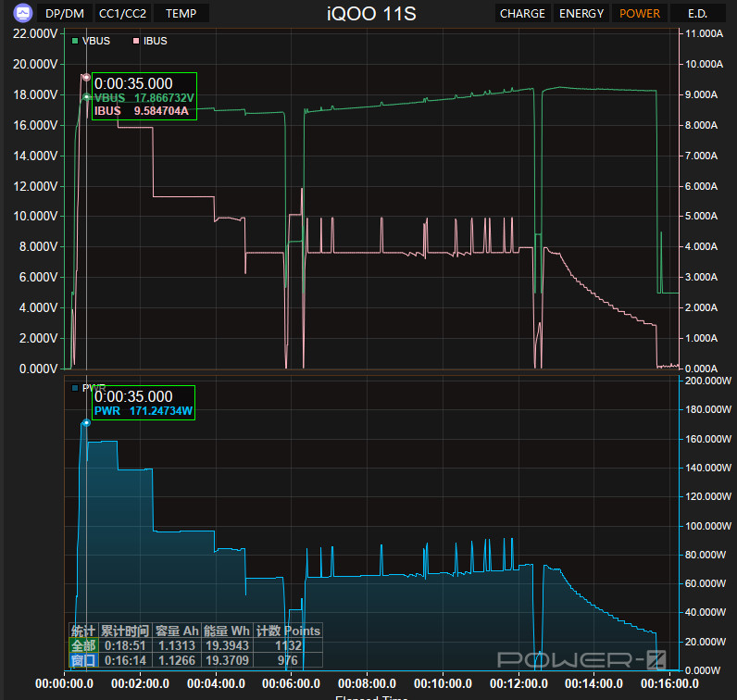The image size is (737, 700).
Task: Click the window time value 0:16:14
Action: click(125, 660)
